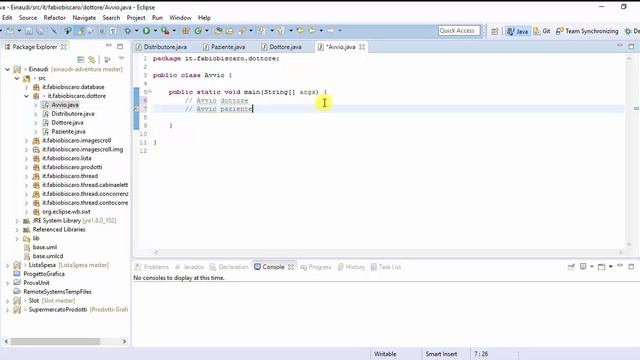Click the Quick Access search field
Viewport: 640px width, 360px height.
(459, 31)
